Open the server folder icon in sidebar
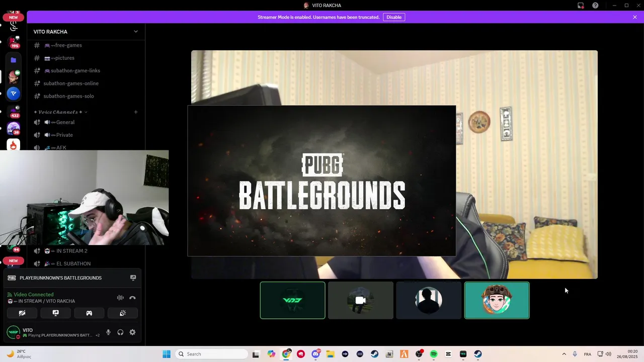 pyautogui.click(x=14, y=60)
